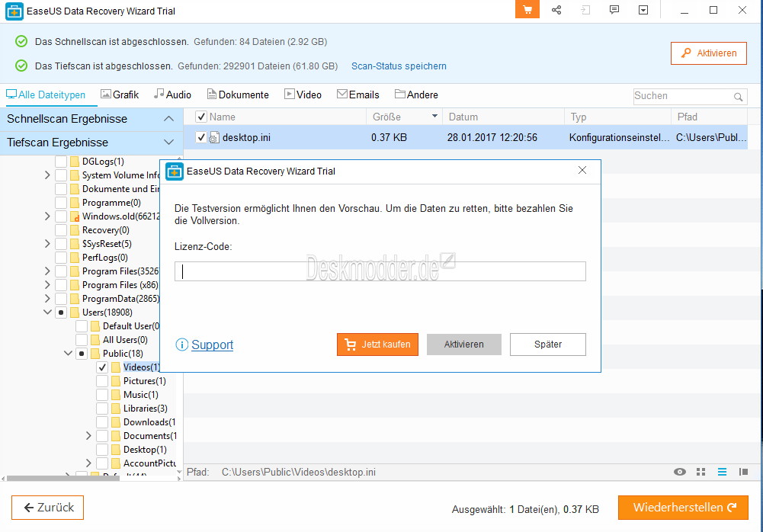Select the PerfLogs(0) tree folder

coord(104,258)
